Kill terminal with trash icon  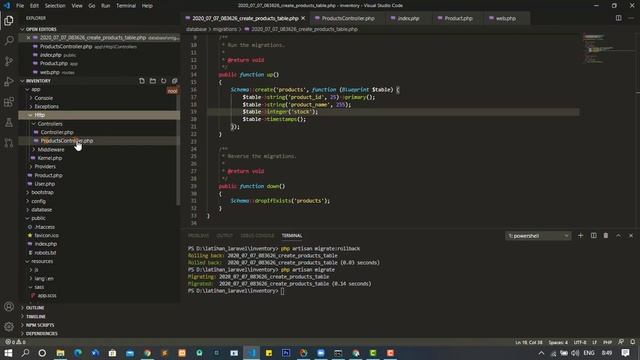point(606,236)
